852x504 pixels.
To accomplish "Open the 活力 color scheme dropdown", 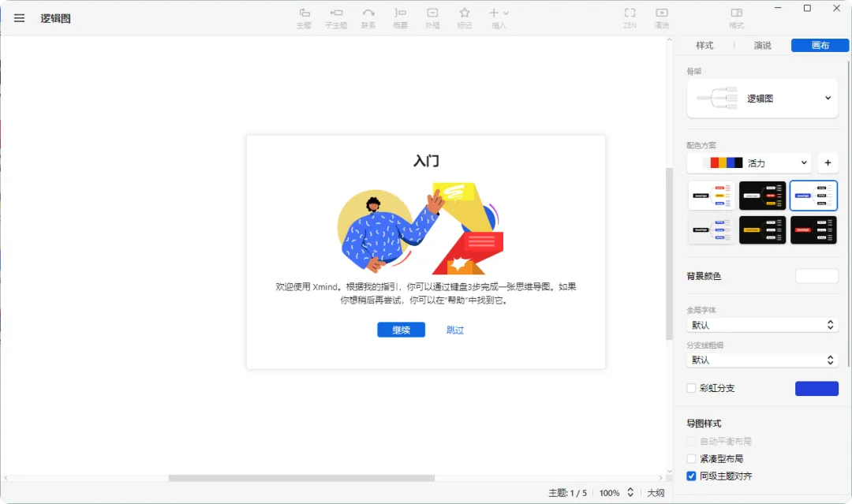I will (749, 163).
